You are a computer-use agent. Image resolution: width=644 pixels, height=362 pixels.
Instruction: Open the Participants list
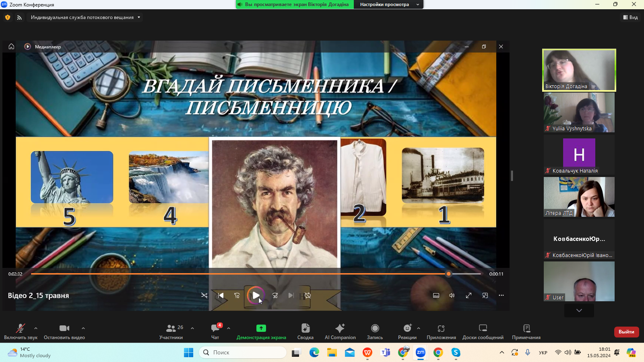171,331
